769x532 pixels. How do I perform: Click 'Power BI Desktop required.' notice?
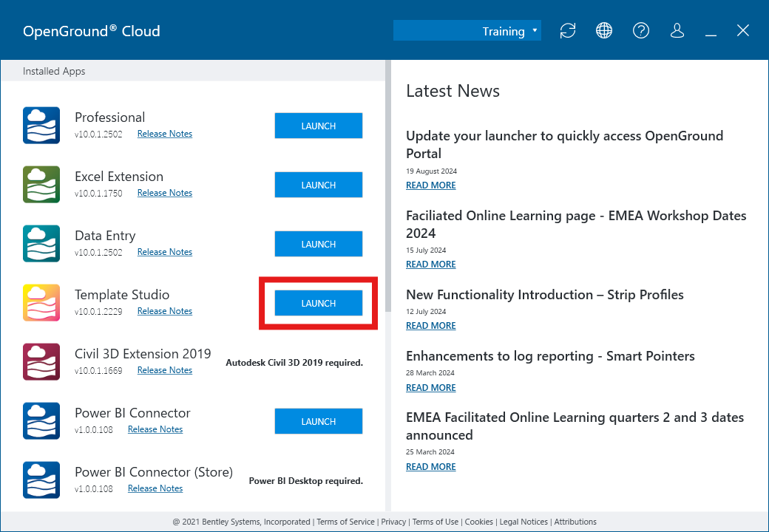click(x=306, y=480)
